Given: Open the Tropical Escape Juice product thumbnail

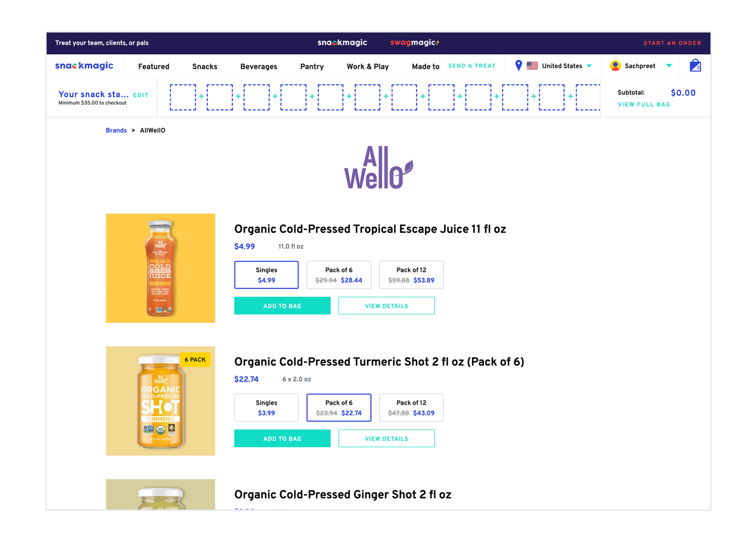Looking at the screenshot, I should 160,268.
